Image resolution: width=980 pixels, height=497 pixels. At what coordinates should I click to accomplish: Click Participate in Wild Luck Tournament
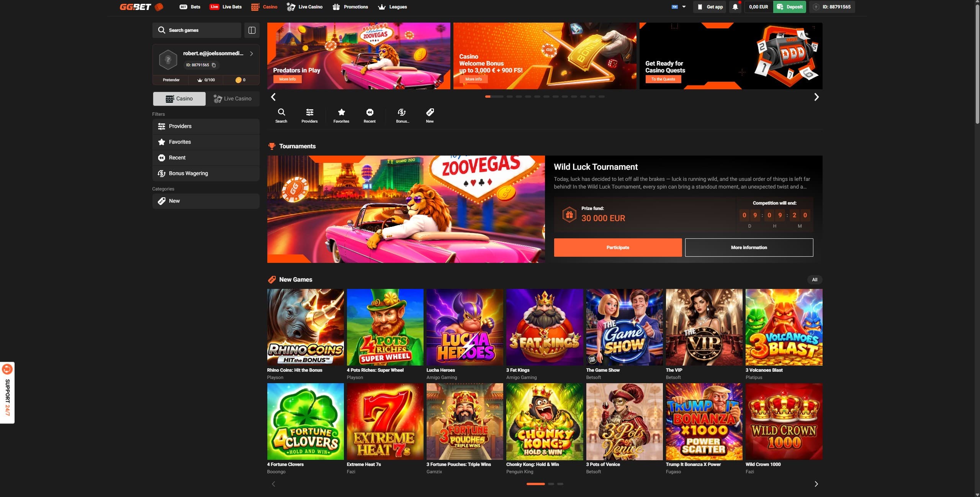pos(618,248)
